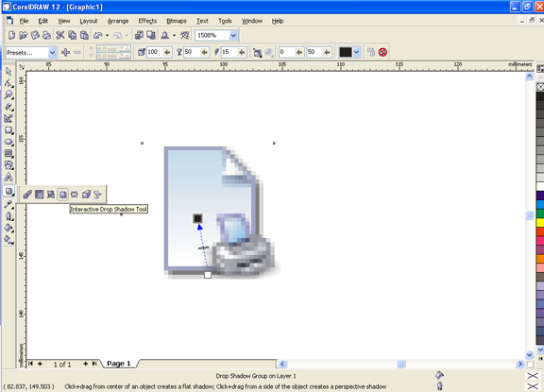544x392 pixels.
Task: Open the shadow feathering slider popup
Action: pyautogui.click(x=242, y=52)
